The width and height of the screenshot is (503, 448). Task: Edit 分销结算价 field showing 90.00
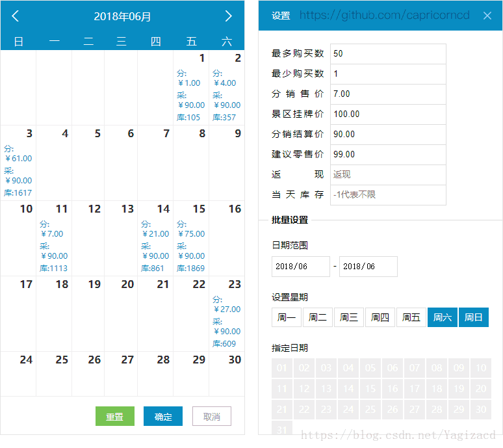[388, 135]
